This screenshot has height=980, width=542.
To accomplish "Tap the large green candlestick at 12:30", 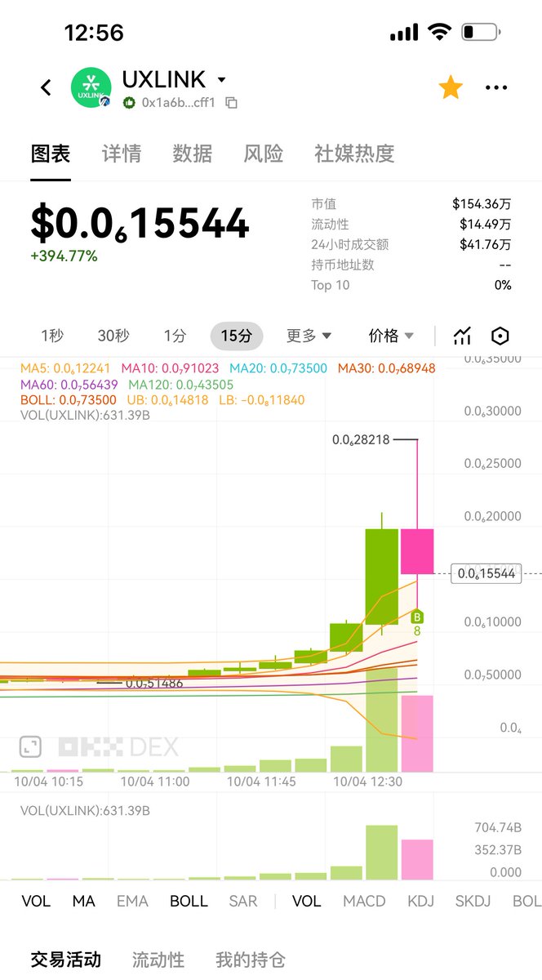I will [x=381, y=577].
